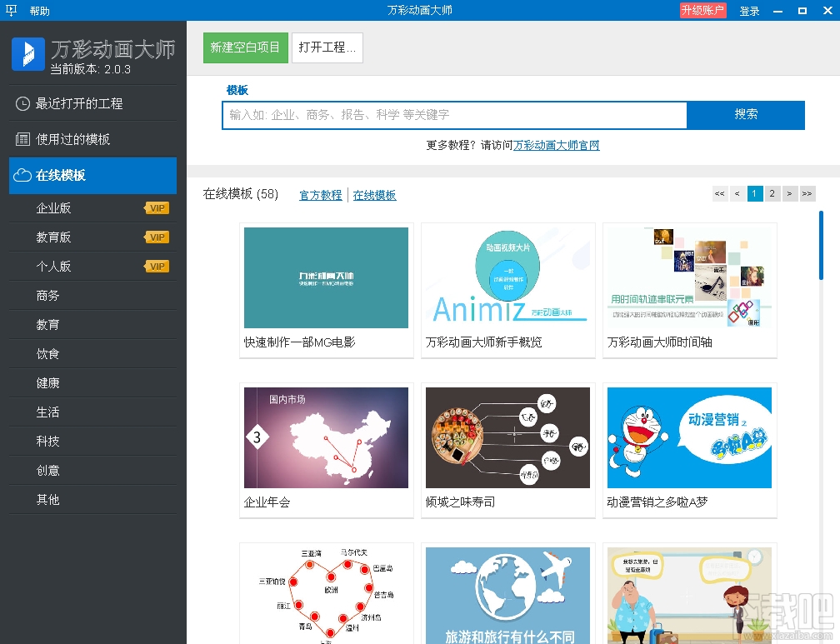This screenshot has height=644, width=840.
Task: Click the cloud icon beside 在线模板
Action: click(22, 175)
